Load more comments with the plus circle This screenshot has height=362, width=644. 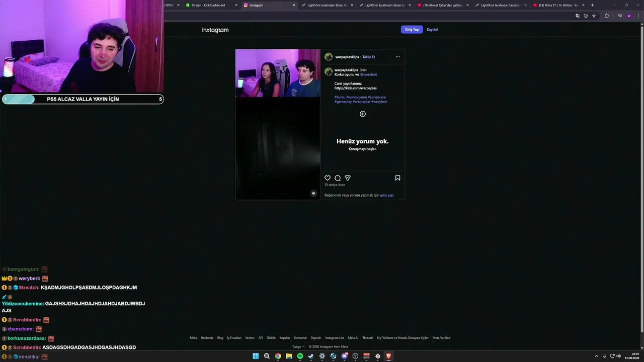click(x=363, y=114)
